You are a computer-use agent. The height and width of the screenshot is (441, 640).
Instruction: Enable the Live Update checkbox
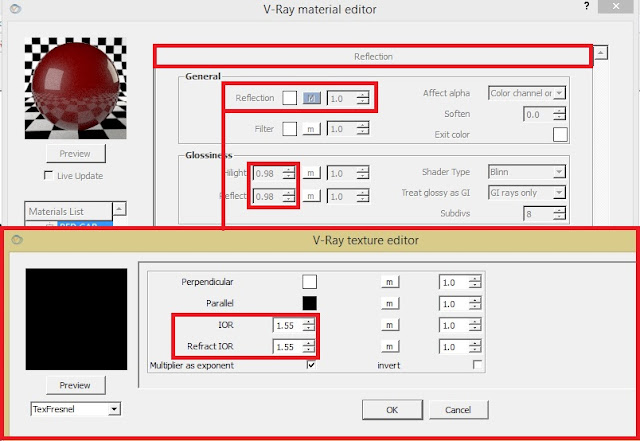(x=48, y=175)
